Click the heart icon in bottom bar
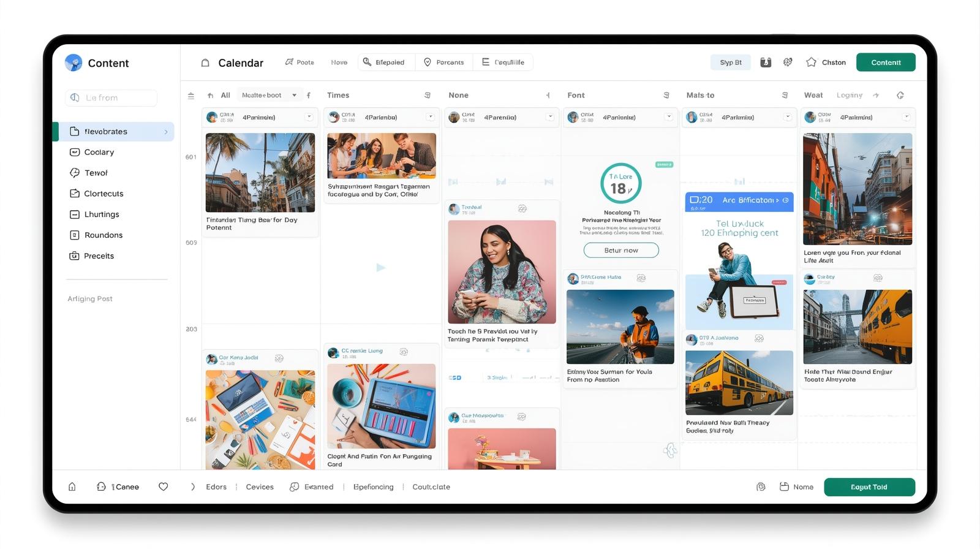This screenshot has width=980, height=549. (163, 487)
